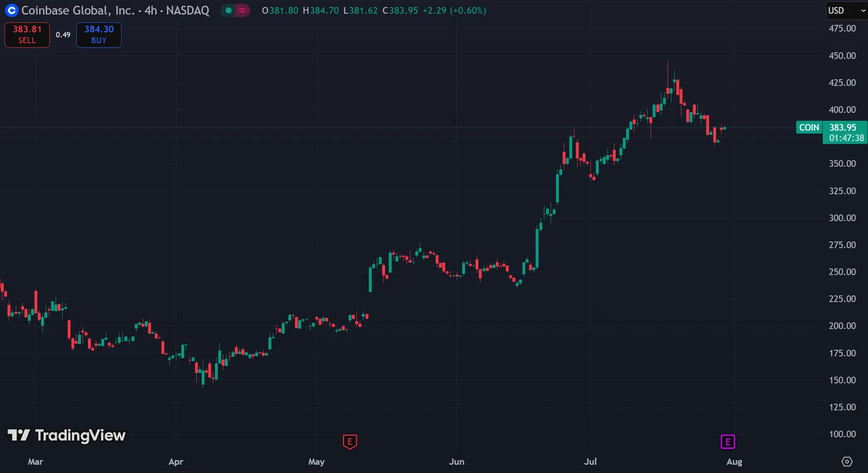This screenshot has width=868, height=473.
Task: Click the May label on the time axis
Action: click(x=316, y=461)
